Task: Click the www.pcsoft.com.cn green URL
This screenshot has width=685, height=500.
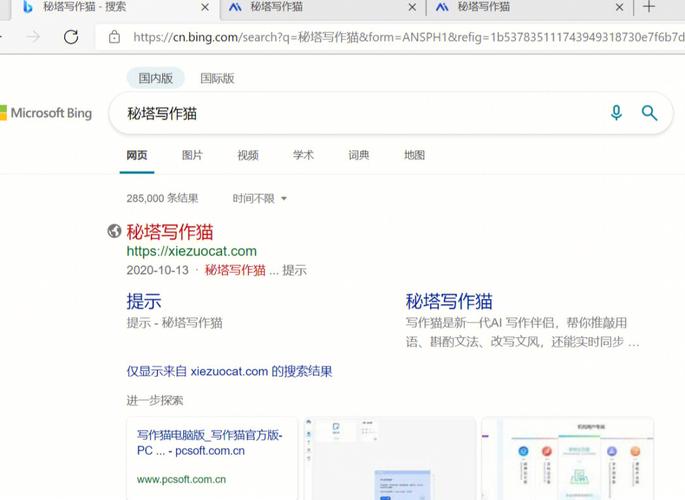Action: (x=181, y=479)
